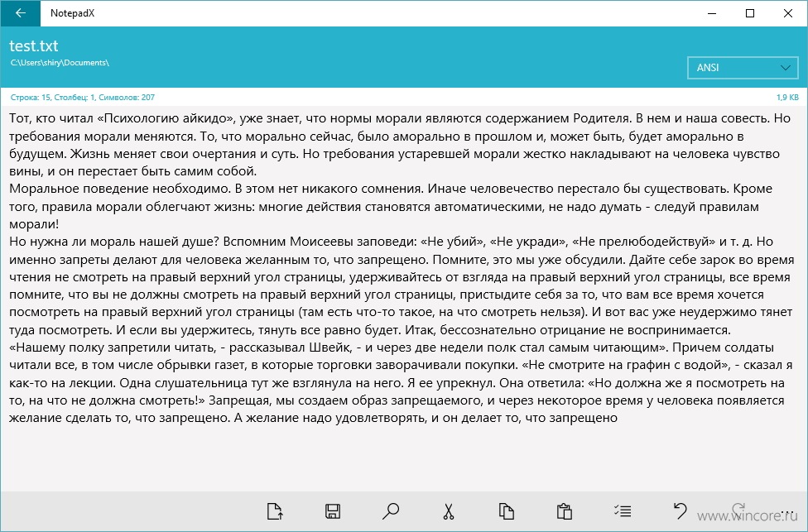Click the line starting 'Но нужна ли мораль'
Image resolution: width=808 pixels, height=532 pixels.
391,242
